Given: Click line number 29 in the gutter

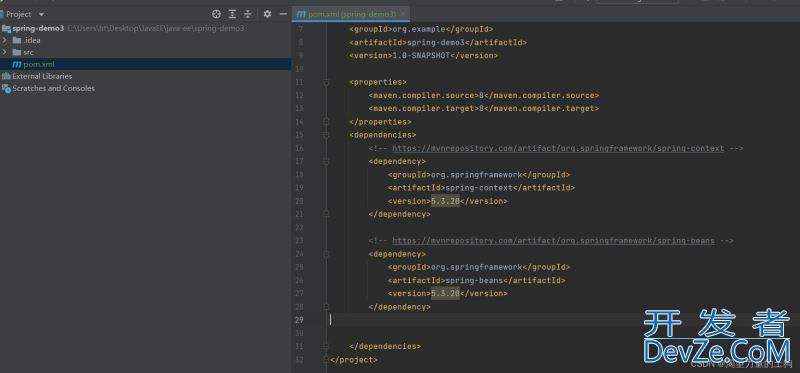Looking at the screenshot, I should coord(299,320).
